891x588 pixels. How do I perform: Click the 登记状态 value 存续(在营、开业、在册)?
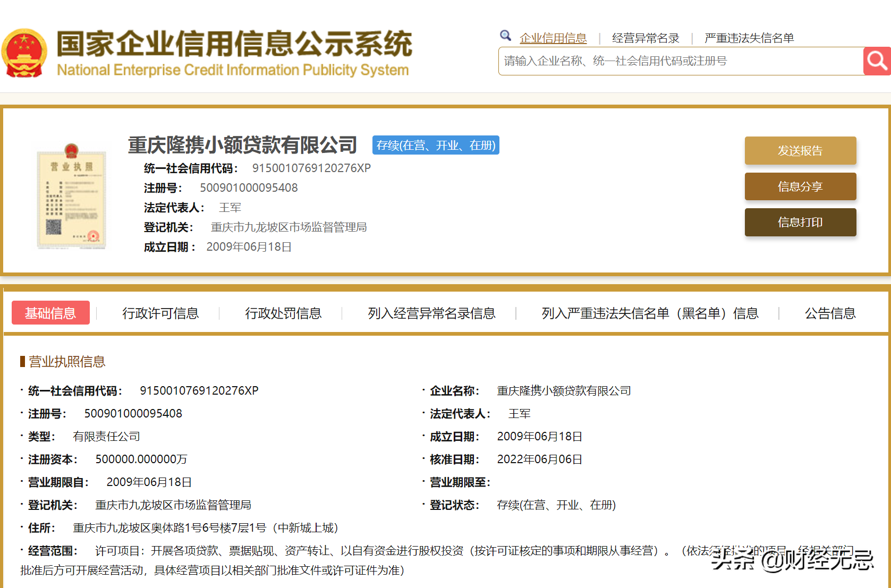556,505
